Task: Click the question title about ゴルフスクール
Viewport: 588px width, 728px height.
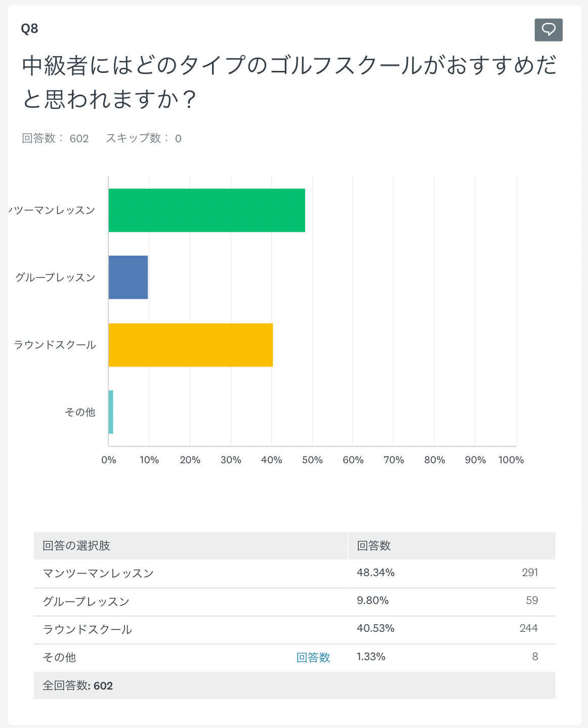Action: pyautogui.click(x=289, y=82)
